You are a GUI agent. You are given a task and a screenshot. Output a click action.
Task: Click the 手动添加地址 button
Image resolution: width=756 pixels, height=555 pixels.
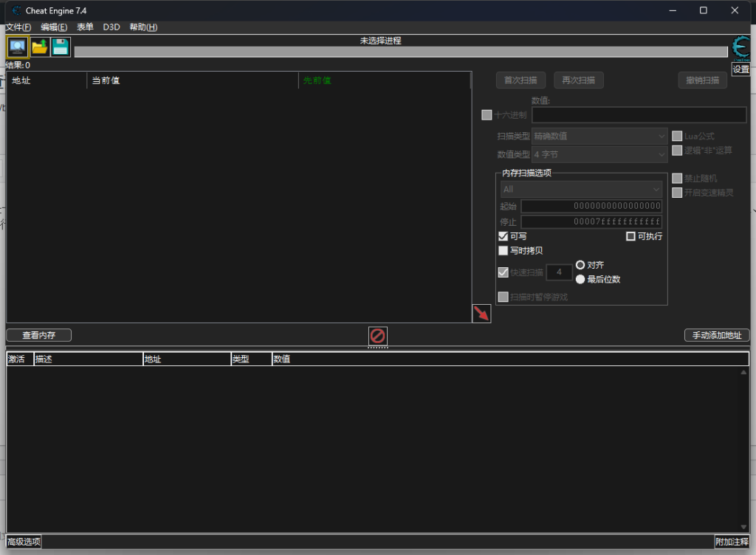tap(717, 336)
